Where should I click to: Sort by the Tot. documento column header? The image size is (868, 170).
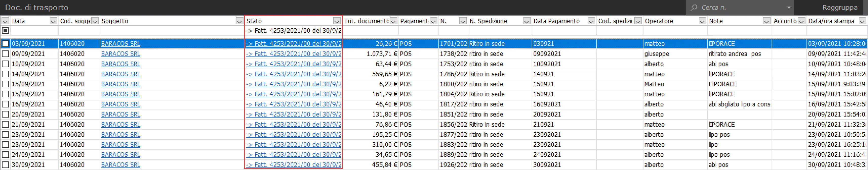(366, 21)
